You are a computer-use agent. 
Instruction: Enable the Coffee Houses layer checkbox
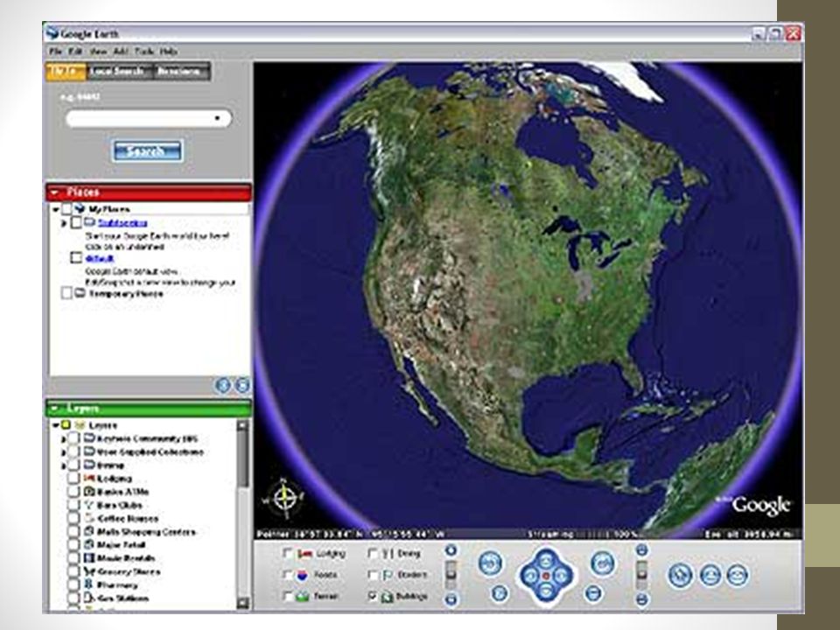pyautogui.click(x=73, y=519)
